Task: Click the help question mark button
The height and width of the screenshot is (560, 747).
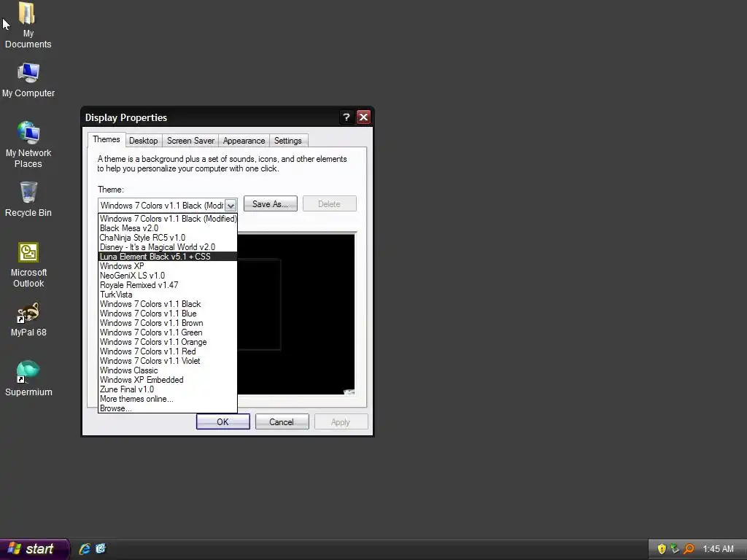Action: coord(346,117)
